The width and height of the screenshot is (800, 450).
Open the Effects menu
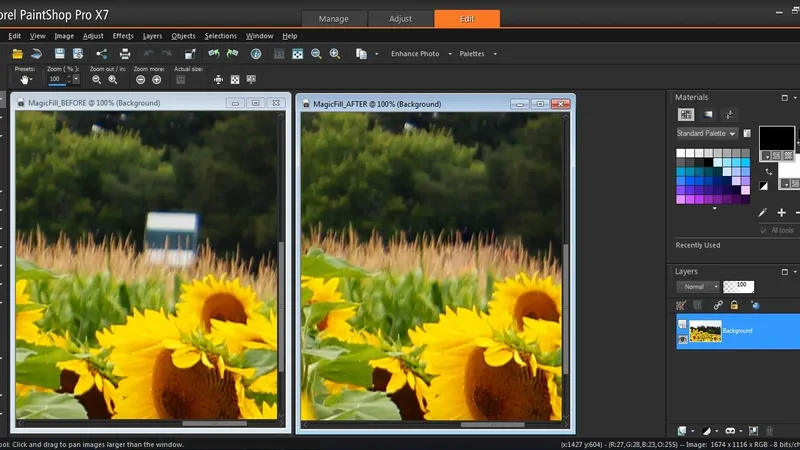[123, 36]
